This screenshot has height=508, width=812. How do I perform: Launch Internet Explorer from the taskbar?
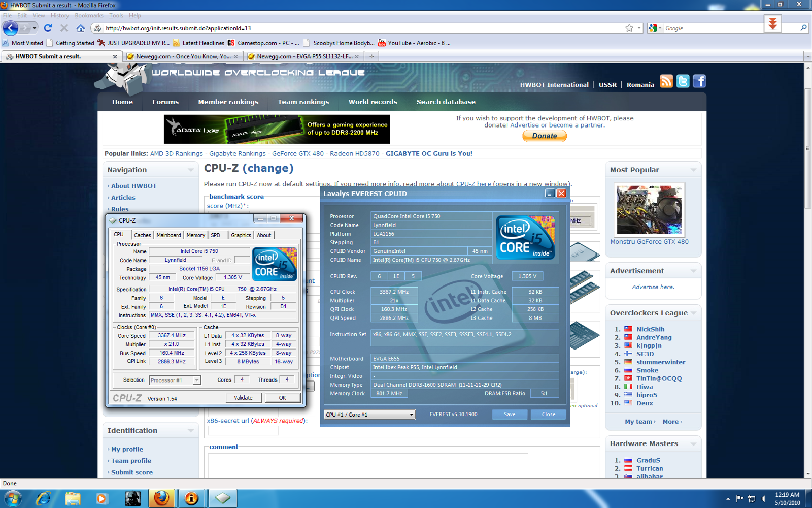tap(43, 499)
